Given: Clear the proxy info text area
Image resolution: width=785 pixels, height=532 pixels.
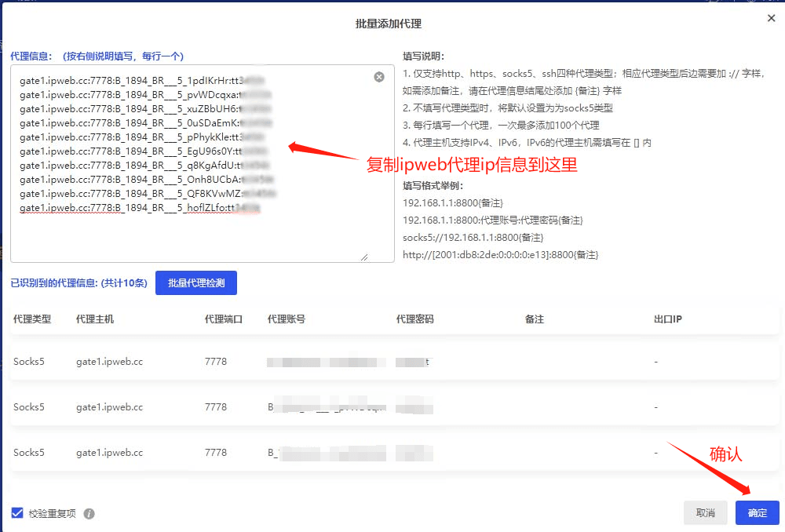Looking at the screenshot, I should pos(379,77).
